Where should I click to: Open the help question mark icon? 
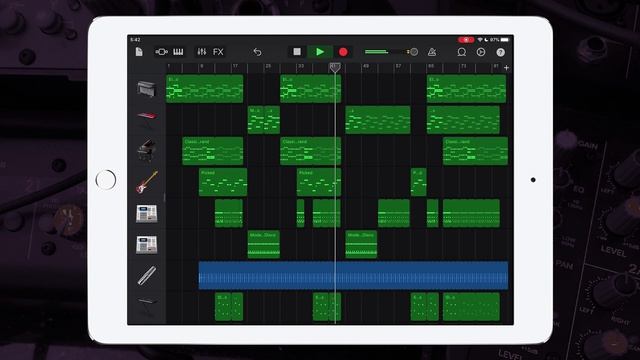tap(500, 52)
